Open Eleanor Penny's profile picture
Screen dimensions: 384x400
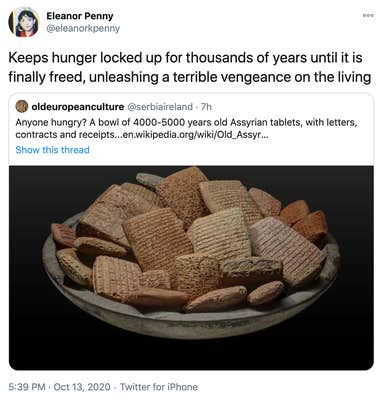click(23, 22)
